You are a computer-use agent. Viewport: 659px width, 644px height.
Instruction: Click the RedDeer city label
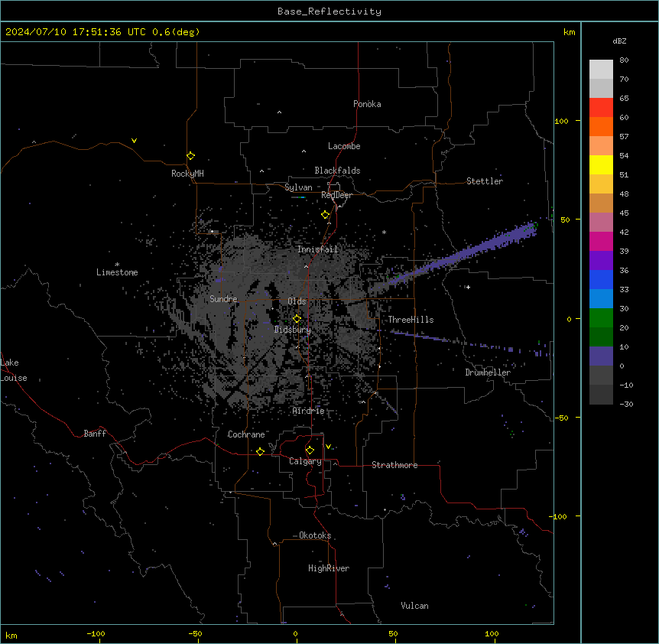pyautogui.click(x=337, y=195)
